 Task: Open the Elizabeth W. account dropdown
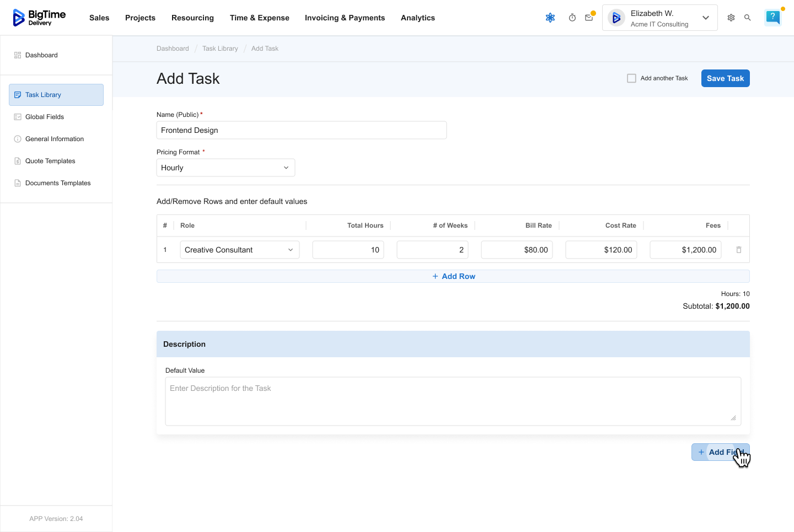(x=659, y=18)
